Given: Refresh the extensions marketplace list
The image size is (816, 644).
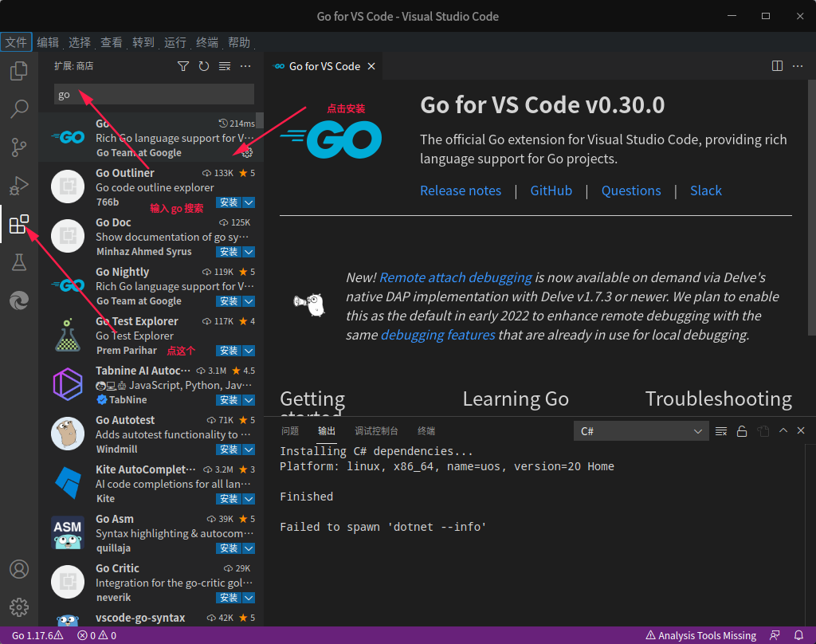Looking at the screenshot, I should [x=204, y=66].
